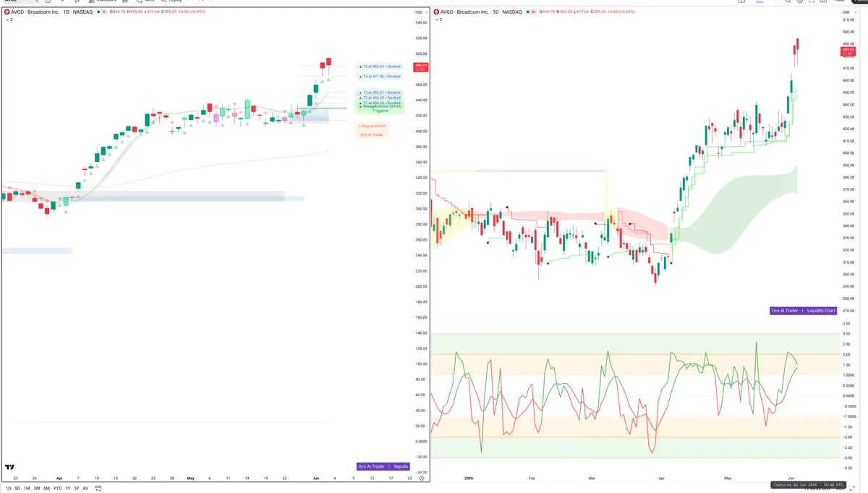The image size is (868, 493).
Task: Select the 6M date range
Action: click(46, 489)
